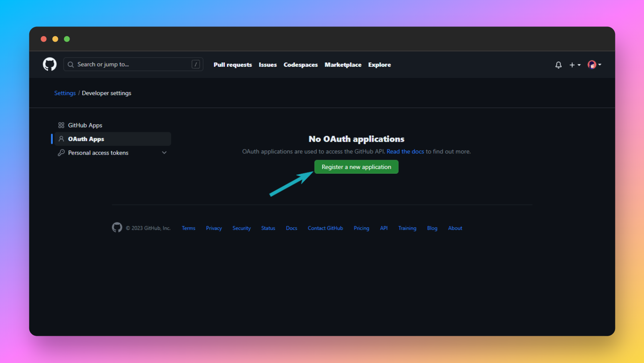The width and height of the screenshot is (644, 363).
Task: Switch to the GitHub Apps sidebar tab
Action: click(x=85, y=125)
